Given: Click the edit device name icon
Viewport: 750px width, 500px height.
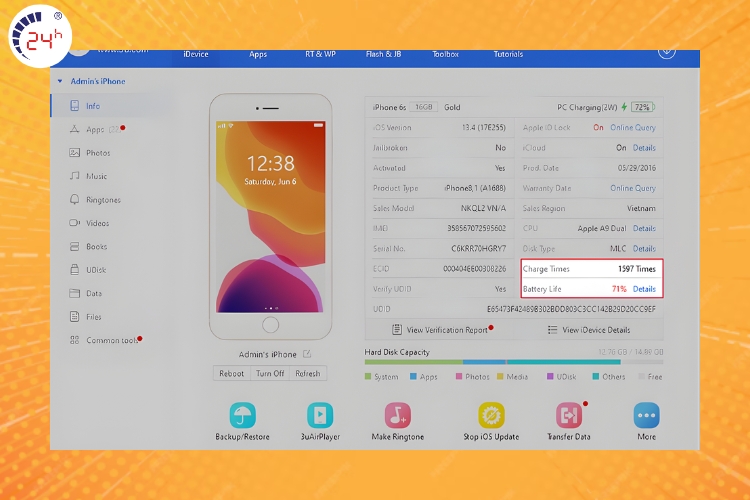Looking at the screenshot, I should 307,354.
